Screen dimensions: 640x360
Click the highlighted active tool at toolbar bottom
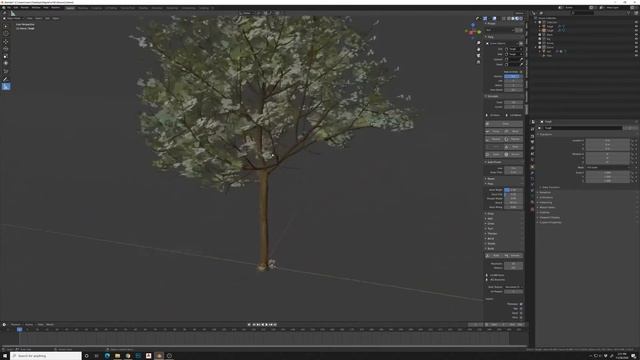coord(6,87)
